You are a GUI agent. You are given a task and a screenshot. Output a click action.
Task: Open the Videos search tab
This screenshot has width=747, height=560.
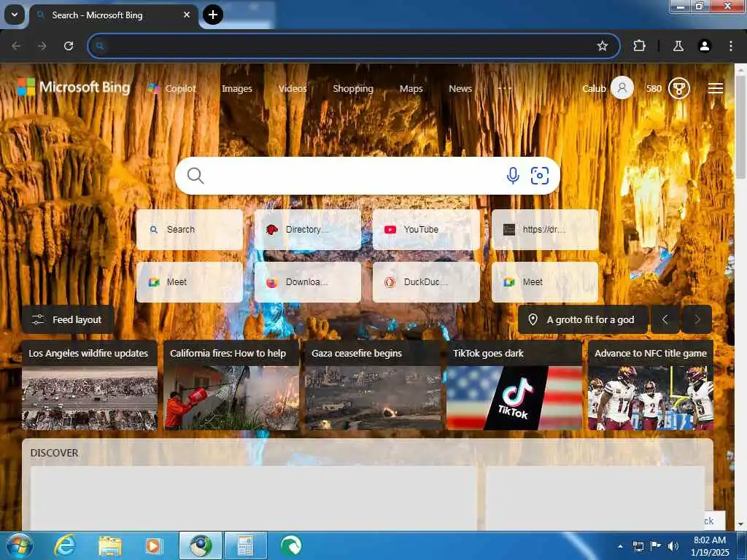coord(293,88)
